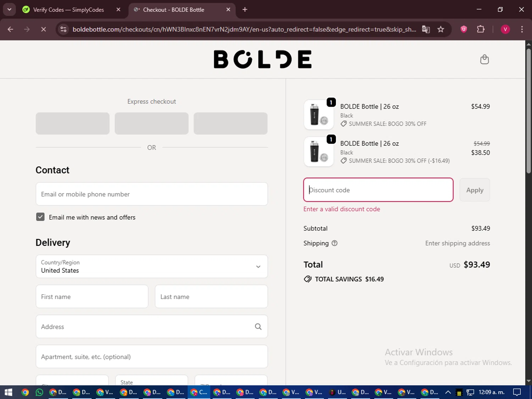This screenshot has height=399, width=532.
Task: Click the shipping help question mark icon
Action: point(334,243)
